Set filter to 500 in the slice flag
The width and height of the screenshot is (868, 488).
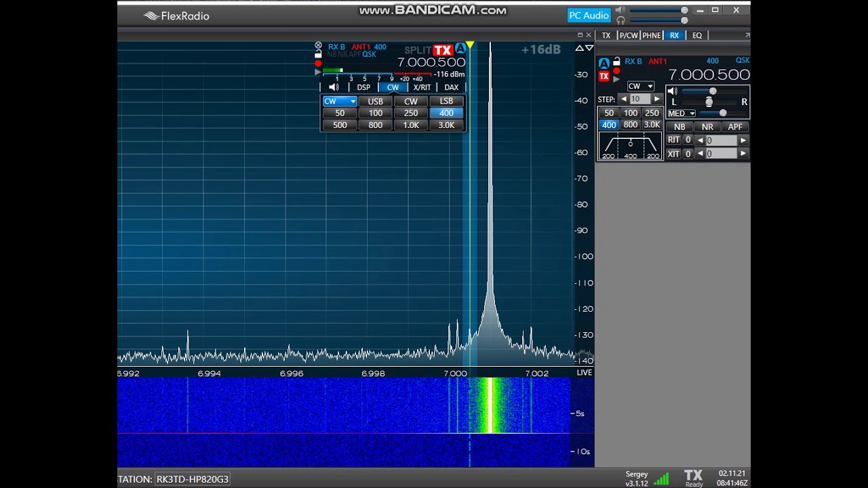(x=340, y=125)
